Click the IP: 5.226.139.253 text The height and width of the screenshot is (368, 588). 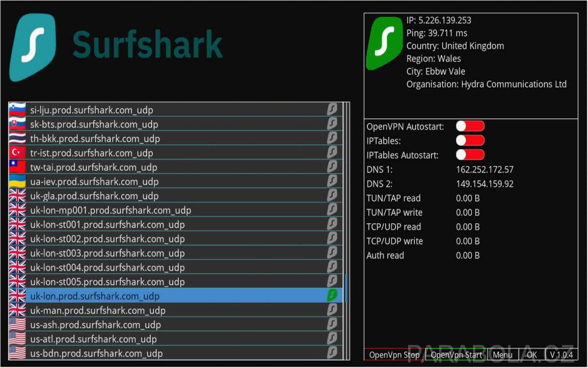pos(439,20)
